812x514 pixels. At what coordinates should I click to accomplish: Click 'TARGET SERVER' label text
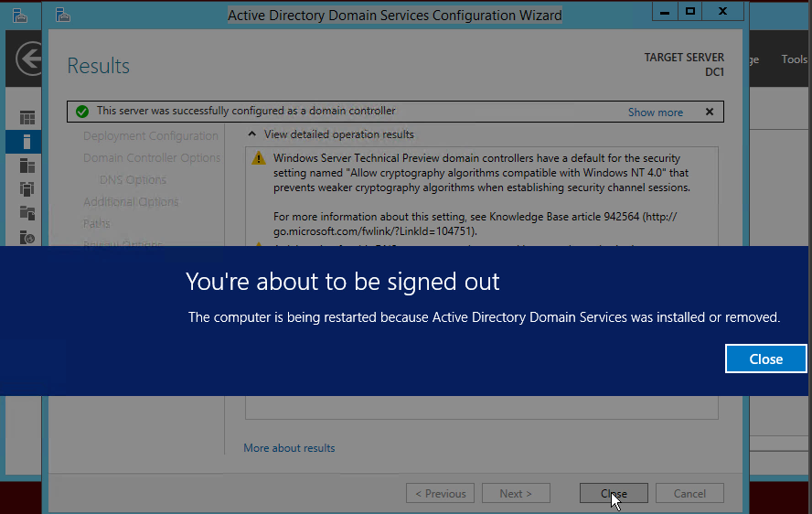(684, 57)
